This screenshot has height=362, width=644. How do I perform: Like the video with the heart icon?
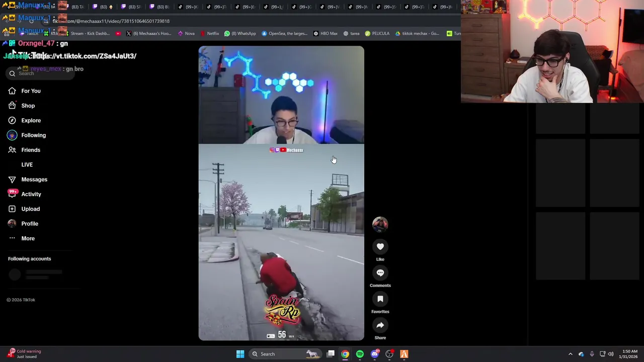[380, 246]
